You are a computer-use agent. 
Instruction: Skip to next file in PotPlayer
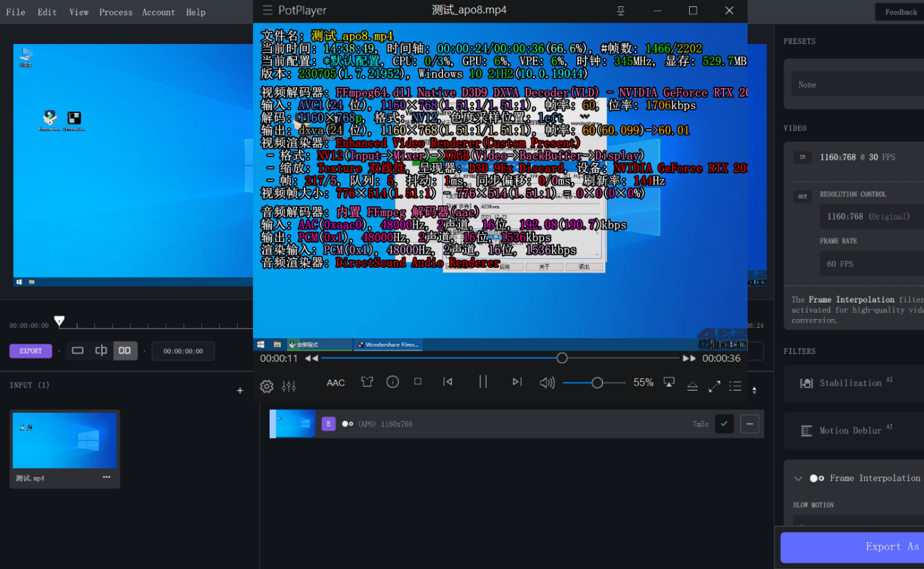point(517,382)
